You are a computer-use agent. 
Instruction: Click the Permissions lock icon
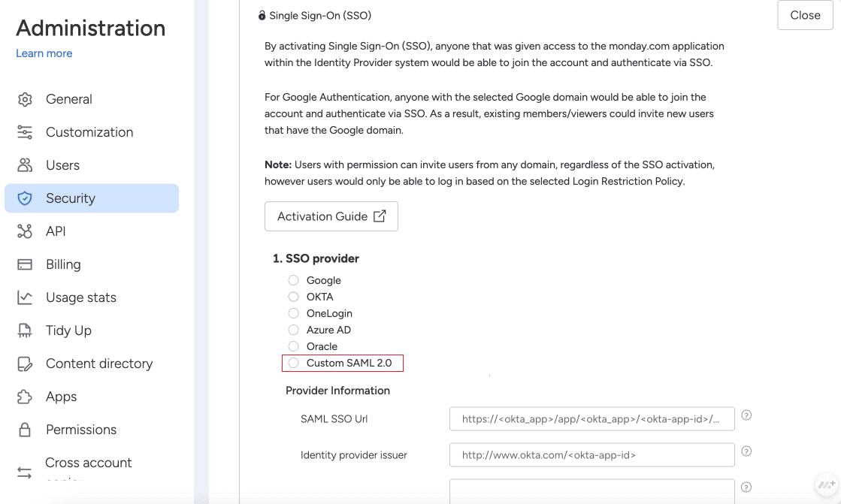click(x=25, y=430)
